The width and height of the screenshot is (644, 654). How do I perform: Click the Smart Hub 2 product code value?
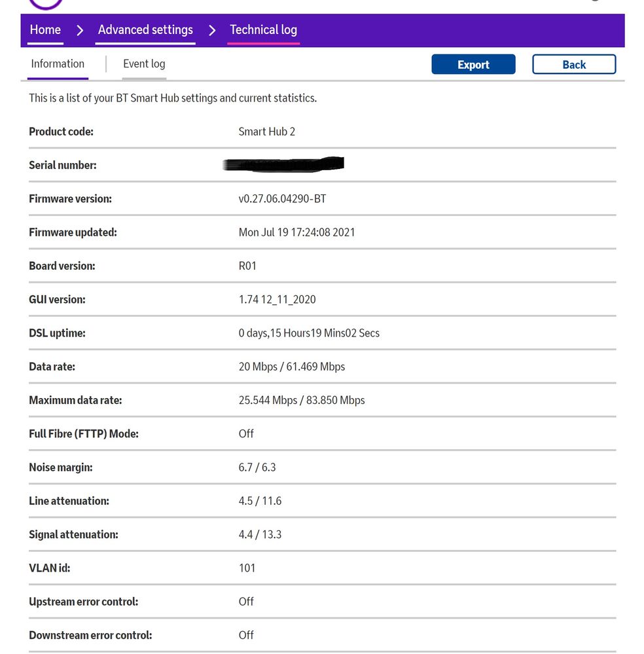[266, 132]
